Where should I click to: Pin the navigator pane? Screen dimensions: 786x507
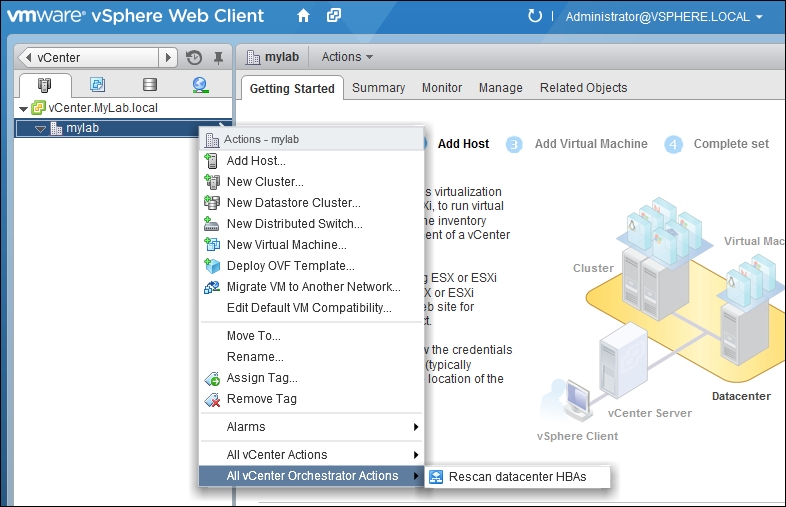218,58
